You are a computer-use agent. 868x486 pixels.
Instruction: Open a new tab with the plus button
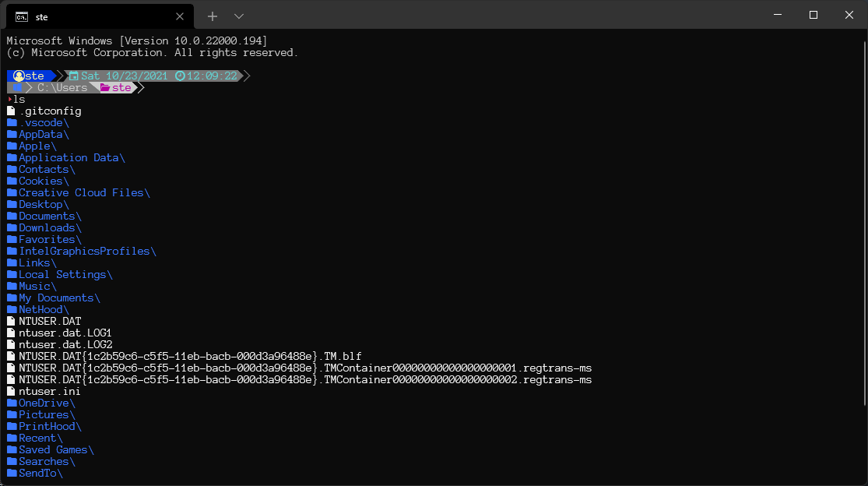pyautogui.click(x=212, y=16)
